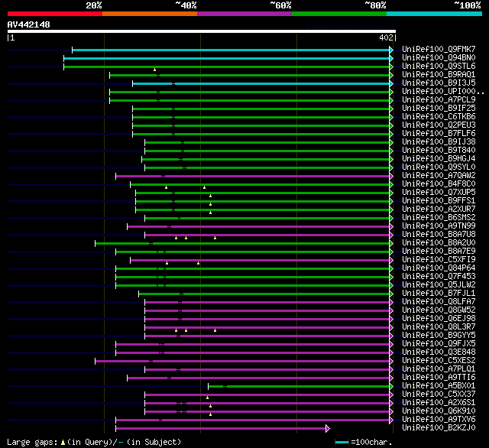Image resolution: width=489 pixels, height=448 pixels.
Task: Open the UniRef100_Q94BN0 hit label
Action: [439, 57]
